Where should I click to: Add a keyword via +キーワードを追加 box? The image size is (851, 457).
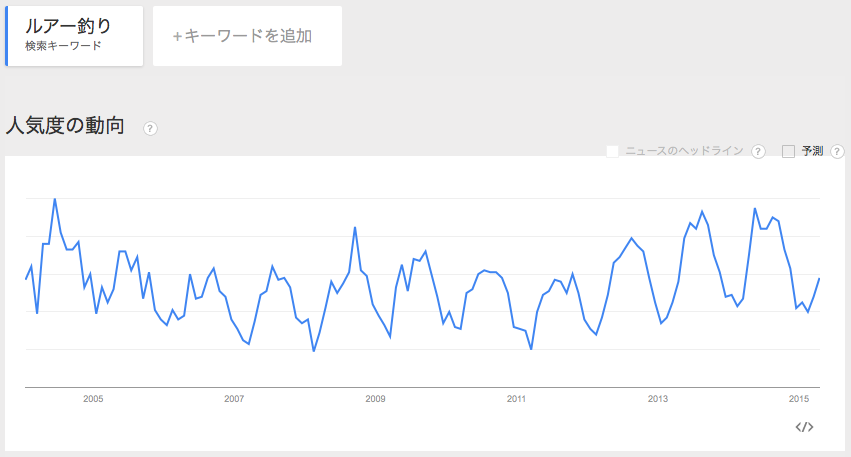coord(247,36)
